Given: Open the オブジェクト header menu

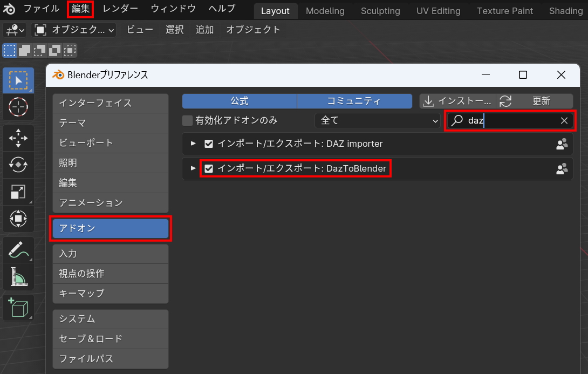Looking at the screenshot, I should click(253, 30).
